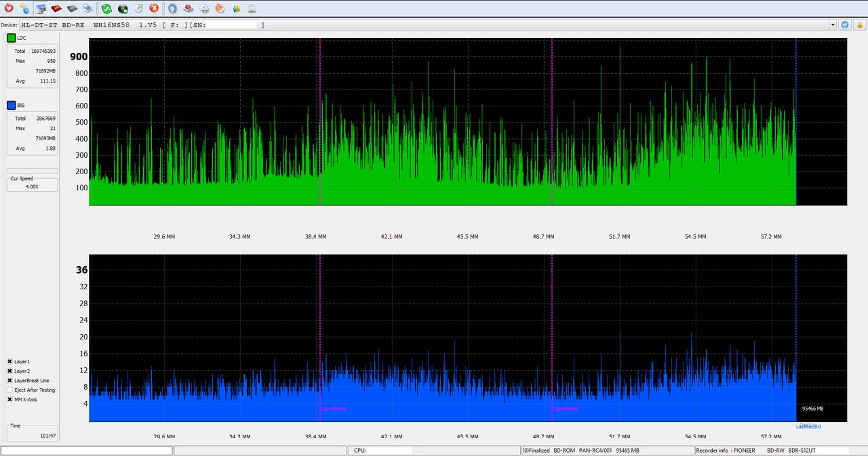Viewport: 868px width, 456px height.
Task: Click the grayed-out jitter icon
Action: (252, 8)
